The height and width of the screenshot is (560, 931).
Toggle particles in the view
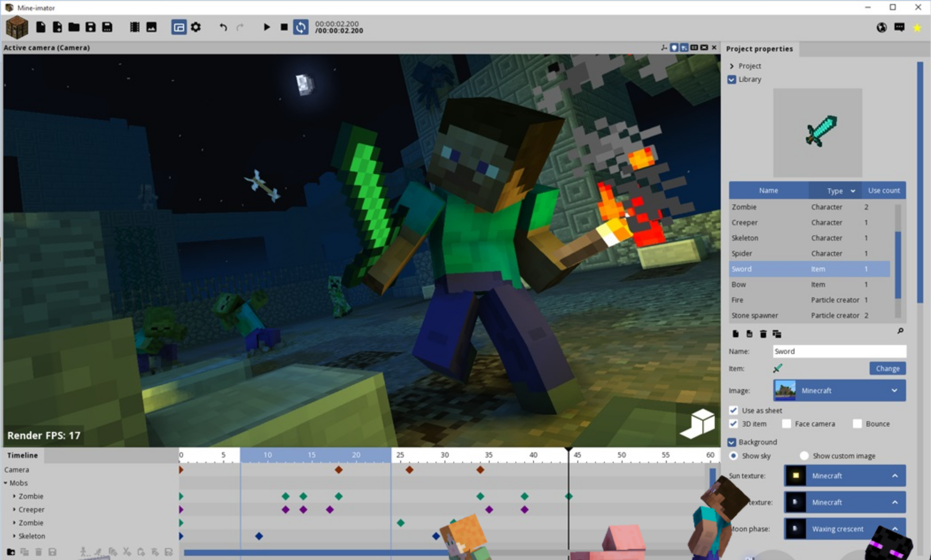click(x=684, y=47)
